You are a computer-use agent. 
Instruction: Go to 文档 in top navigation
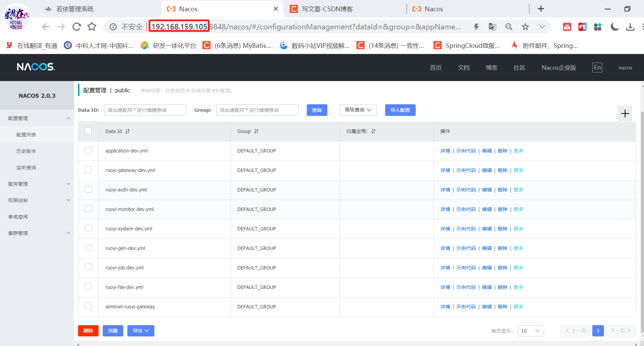464,68
